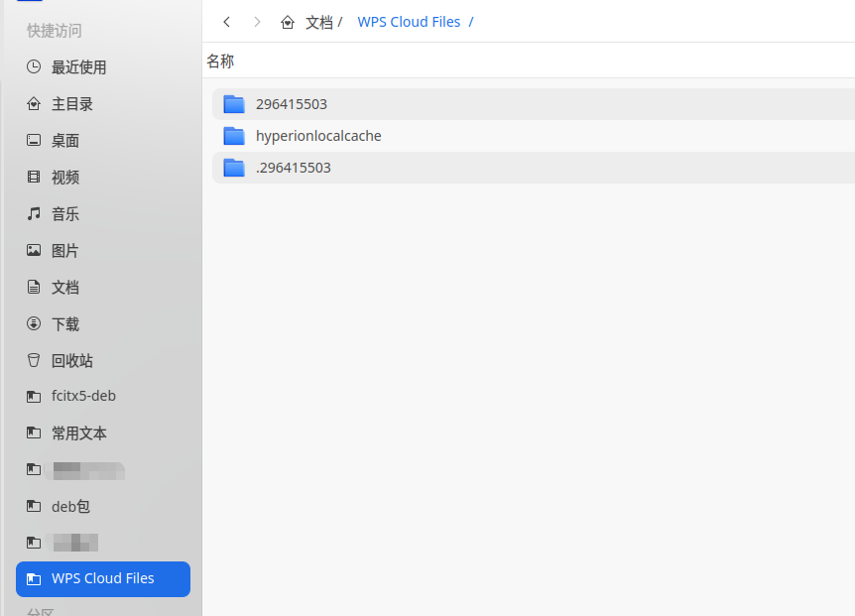This screenshot has width=855, height=616.
Task: Click the clock icon for recently used
Action: 34,67
